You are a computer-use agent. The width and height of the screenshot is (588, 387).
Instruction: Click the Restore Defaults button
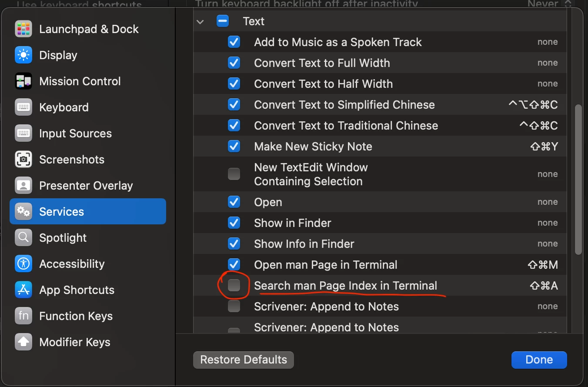(244, 360)
